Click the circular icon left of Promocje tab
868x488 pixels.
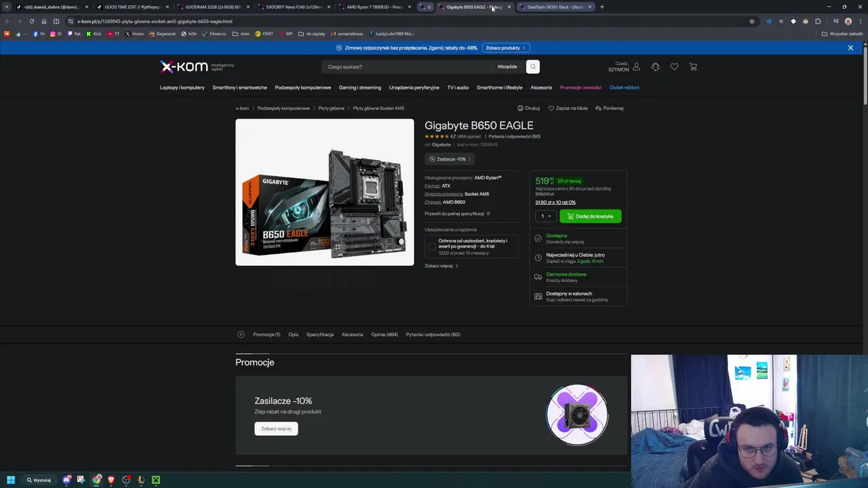tap(241, 334)
